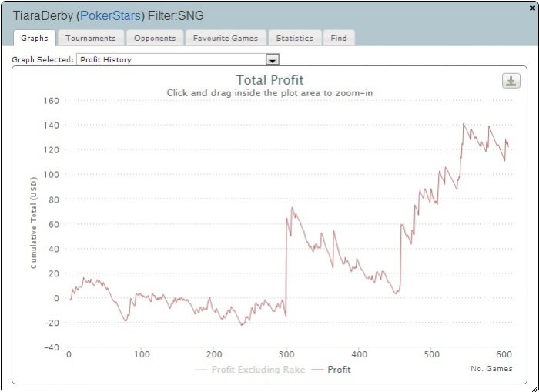Close the TiaraDerby stats popup
This screenshot has width=539, height=392.
(x=532, y=6)
